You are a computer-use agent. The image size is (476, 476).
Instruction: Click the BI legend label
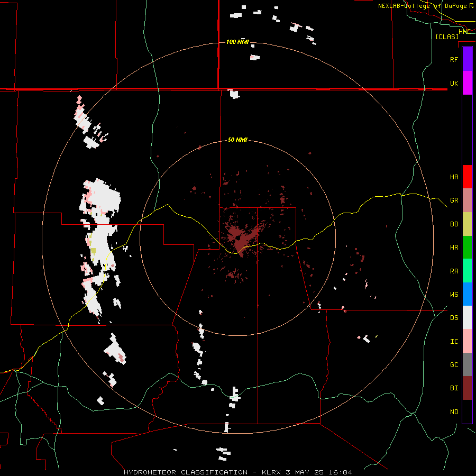[x=454, y=388]
